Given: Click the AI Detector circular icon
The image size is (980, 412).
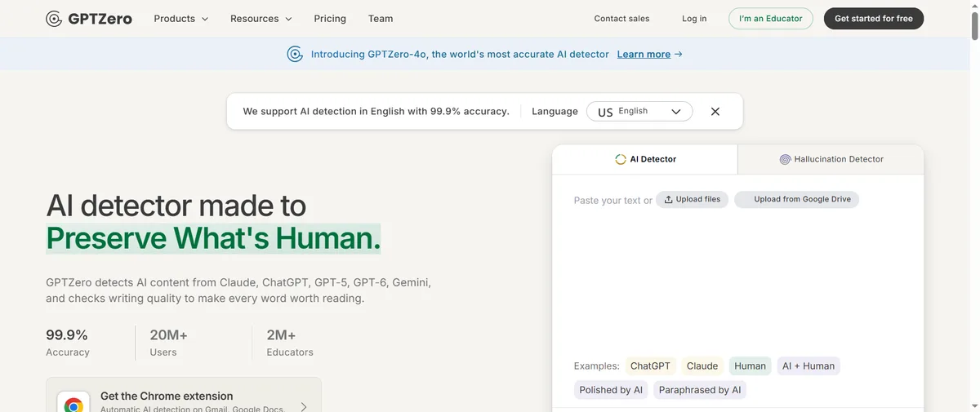Looking at the screenshot, I should pyautogui.click(x=621, y=160).
